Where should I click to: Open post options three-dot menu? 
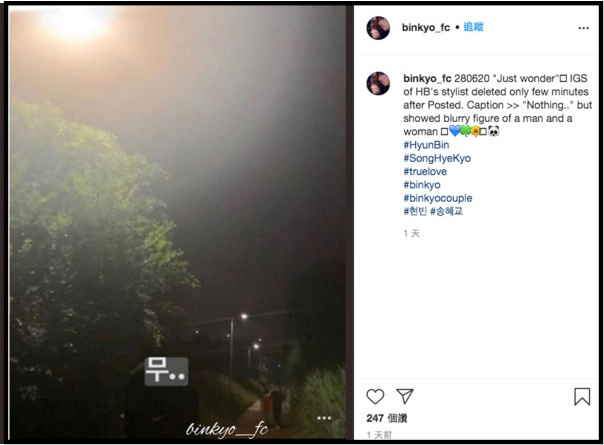click(583, 28)
